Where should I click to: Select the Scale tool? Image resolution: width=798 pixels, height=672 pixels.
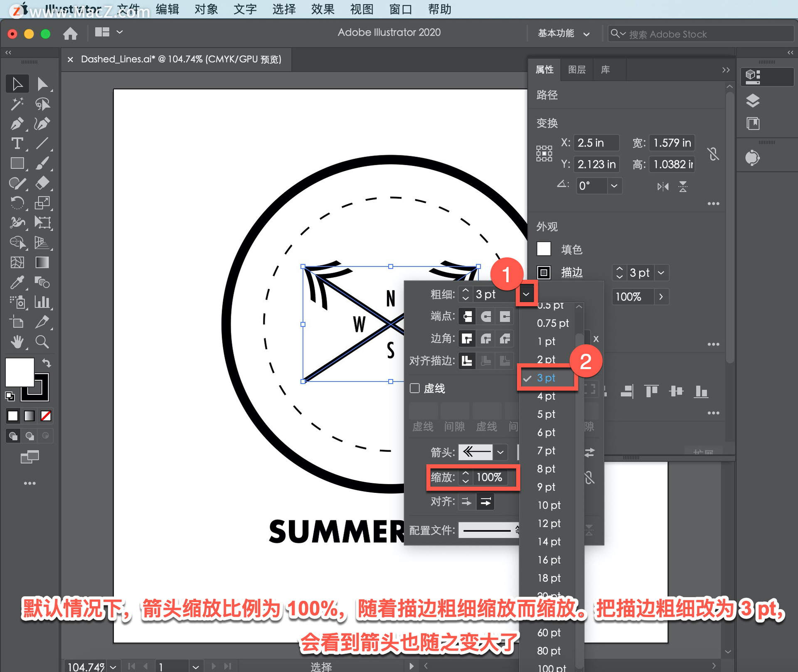(x=42, y=203)
